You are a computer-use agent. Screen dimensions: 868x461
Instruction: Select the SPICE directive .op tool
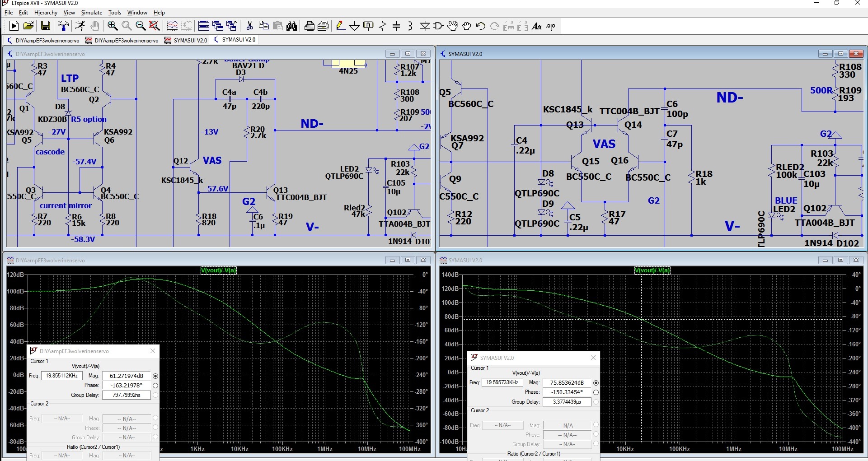click(x=551, y=26)
